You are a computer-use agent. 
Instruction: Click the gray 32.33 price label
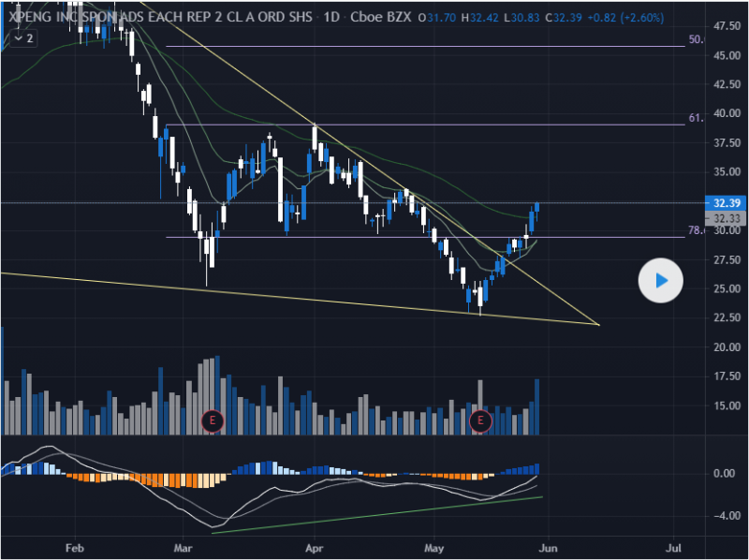pos(727,217)
